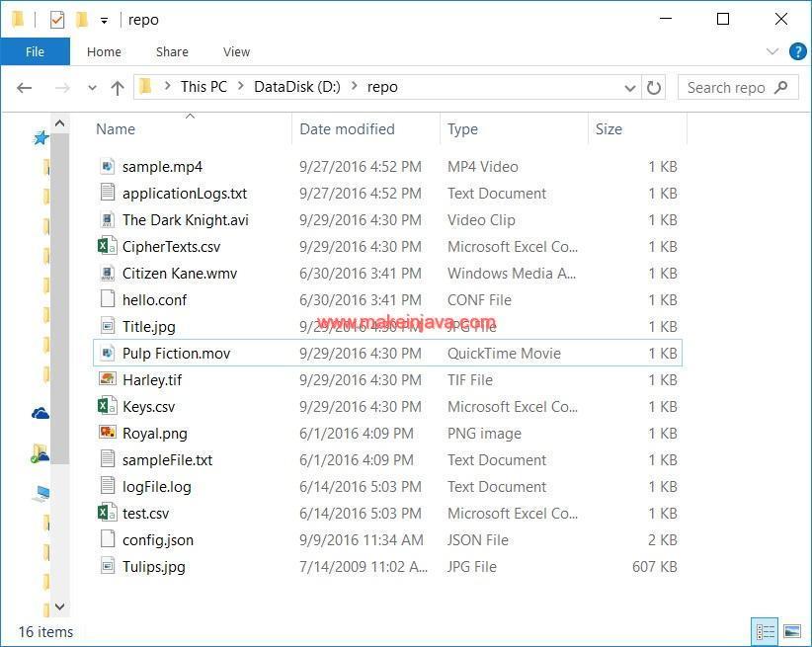Screen dimensions: 812x647
Task: Click the video clip icon for The Dark Knight.avi
Action: (106, 219)
